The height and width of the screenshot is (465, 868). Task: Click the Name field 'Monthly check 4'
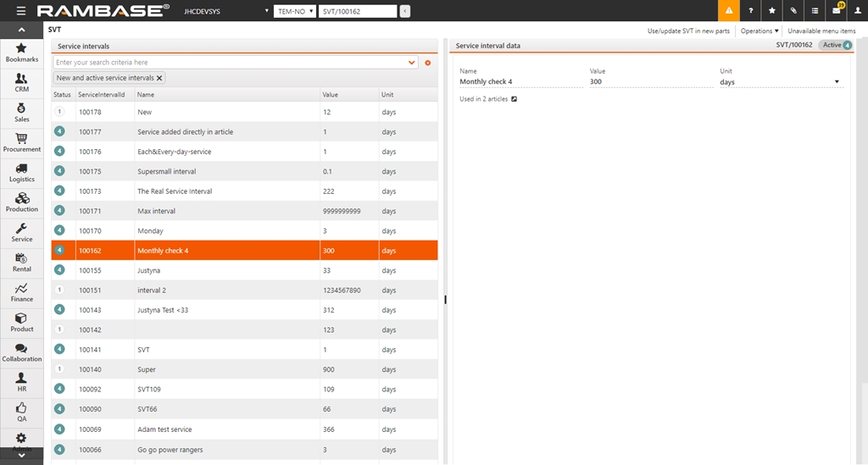coord(520,82)
